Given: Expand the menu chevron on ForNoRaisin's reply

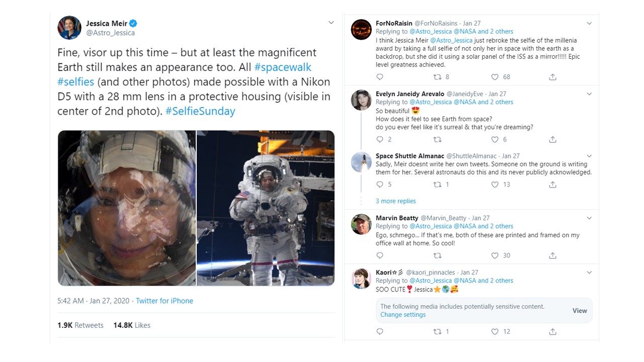Looking at the screenshot, I should tap(589, 23).
